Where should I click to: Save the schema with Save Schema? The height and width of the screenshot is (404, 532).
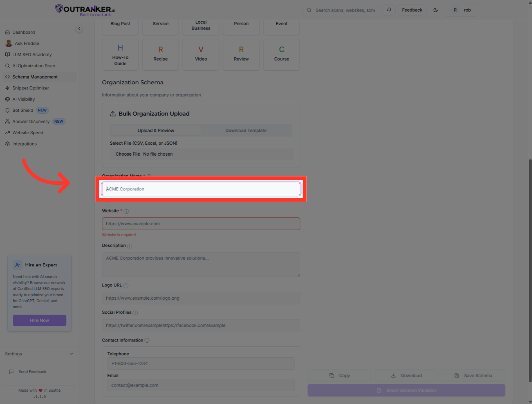(473, 375)
